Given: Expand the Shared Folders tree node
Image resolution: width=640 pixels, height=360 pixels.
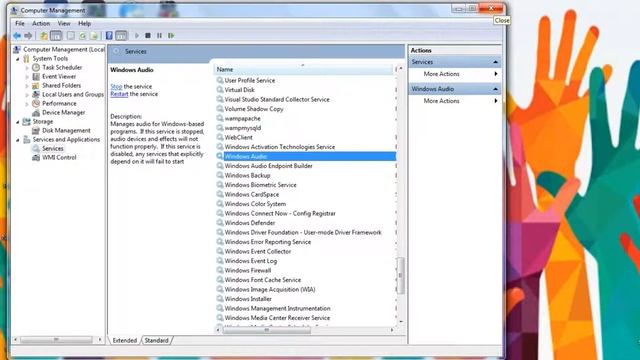Looking at the screenshot, I should [27, 86].
